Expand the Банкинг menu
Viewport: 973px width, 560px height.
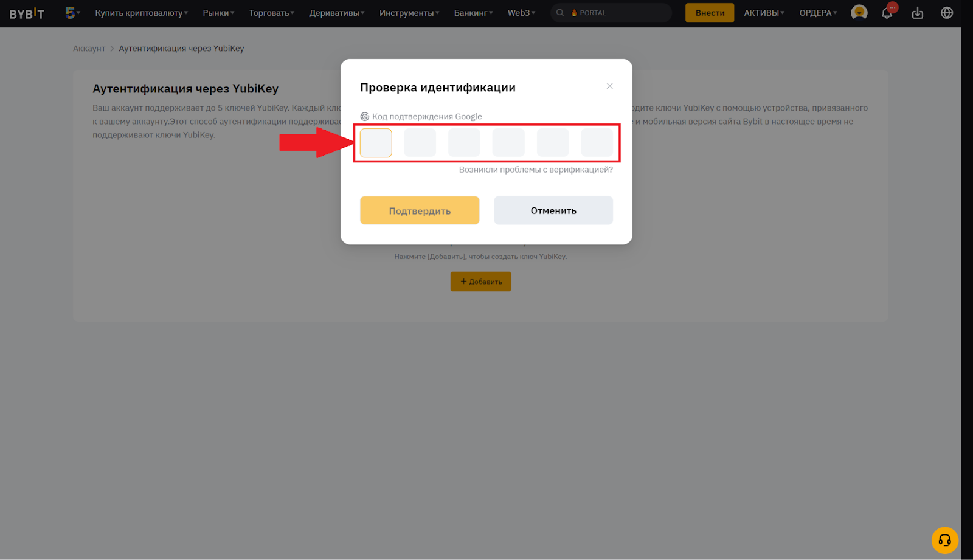[474, 13]
